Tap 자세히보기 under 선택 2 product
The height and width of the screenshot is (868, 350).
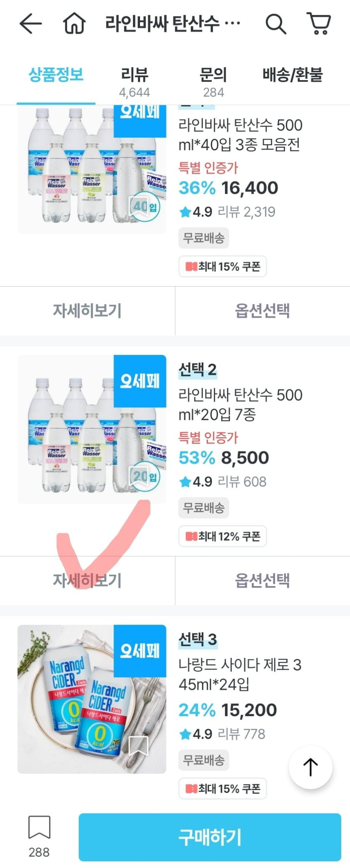pyautogui.click(x=87, y=581)
